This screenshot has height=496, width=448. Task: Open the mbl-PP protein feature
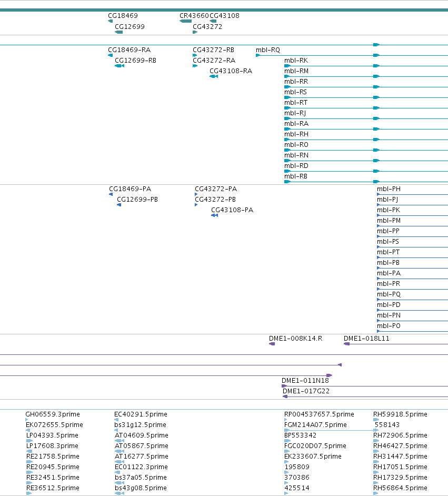[388, 231]
